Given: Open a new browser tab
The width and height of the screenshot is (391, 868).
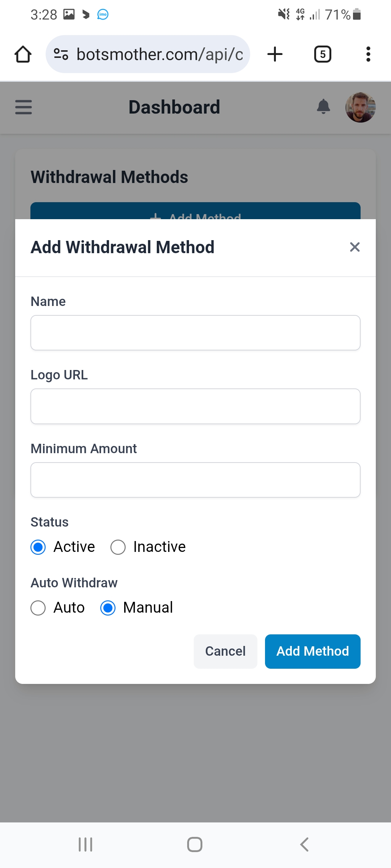Looking at the screenshot, I should (275, 54).
